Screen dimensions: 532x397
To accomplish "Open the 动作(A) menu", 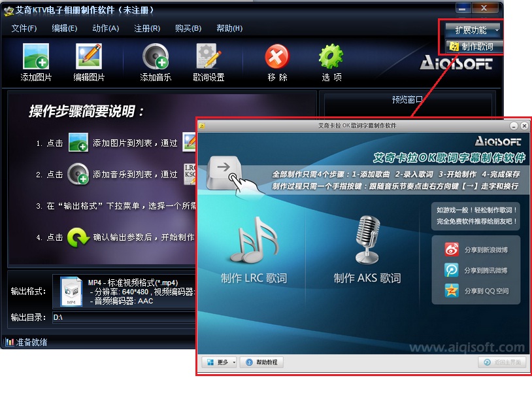I will coord(105,28).
